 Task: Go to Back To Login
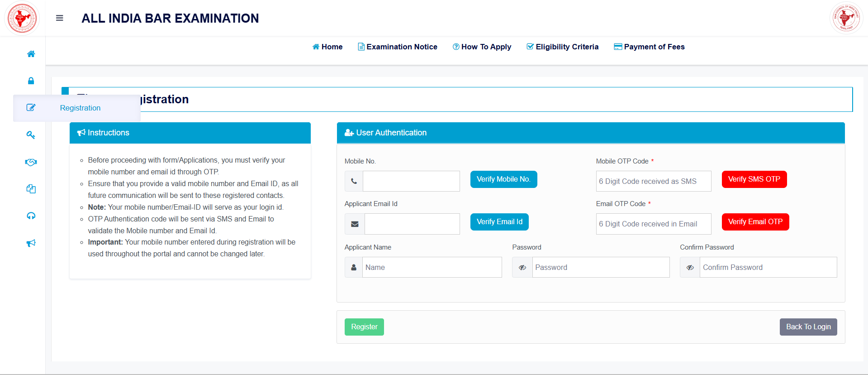click(x=808, y=327)
